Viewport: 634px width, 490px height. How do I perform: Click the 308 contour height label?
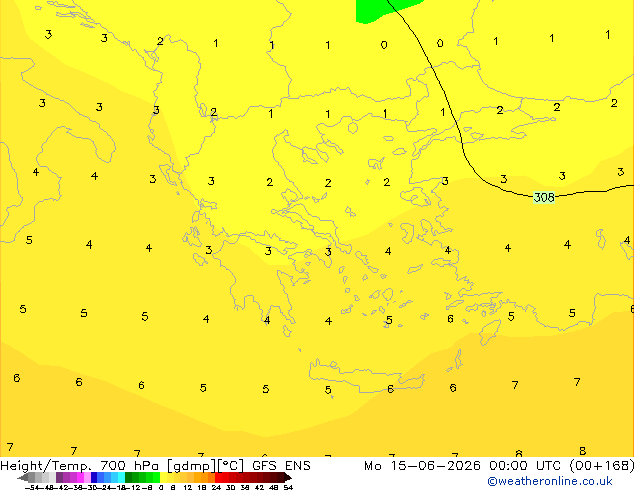pos(544,197)
